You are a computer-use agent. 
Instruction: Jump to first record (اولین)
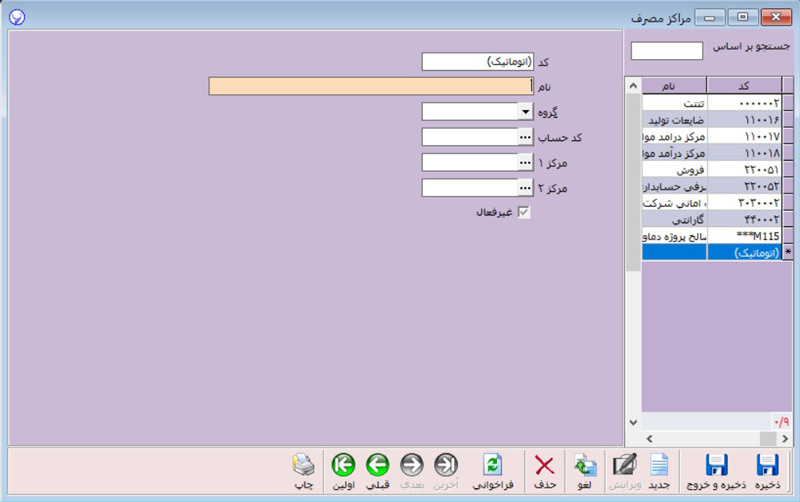343,470
